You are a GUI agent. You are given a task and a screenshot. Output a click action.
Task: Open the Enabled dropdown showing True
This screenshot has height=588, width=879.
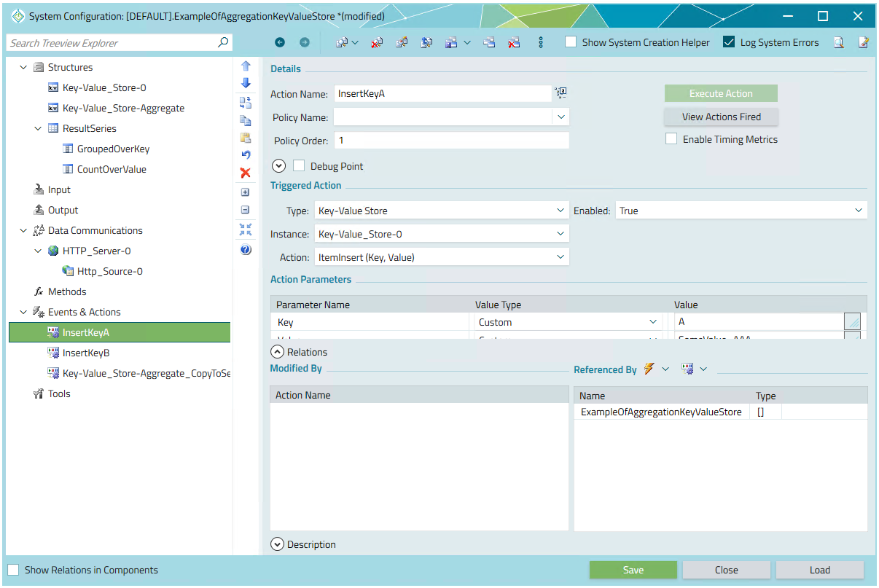click(858, 211)
